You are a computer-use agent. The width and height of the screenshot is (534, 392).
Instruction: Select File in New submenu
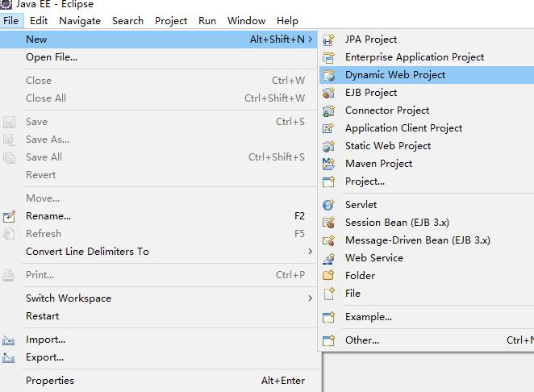(x=427, y=294)
